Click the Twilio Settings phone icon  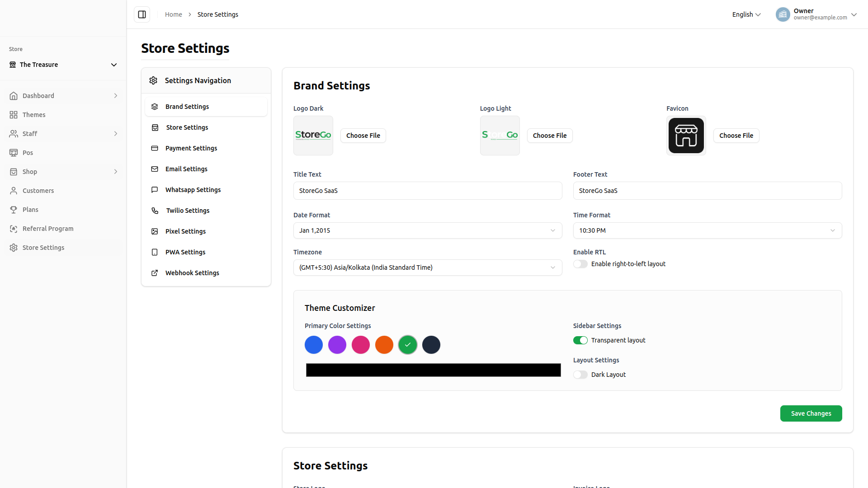point(155,211)
